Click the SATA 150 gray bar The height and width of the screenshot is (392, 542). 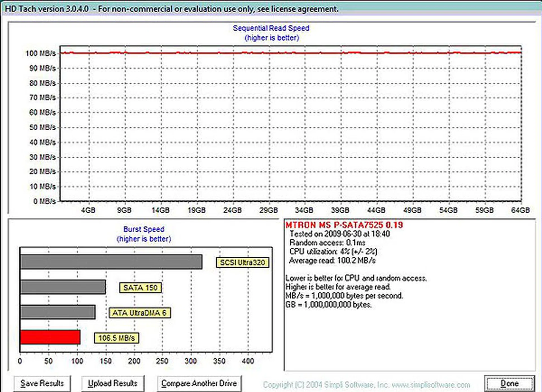click(63, 287)
